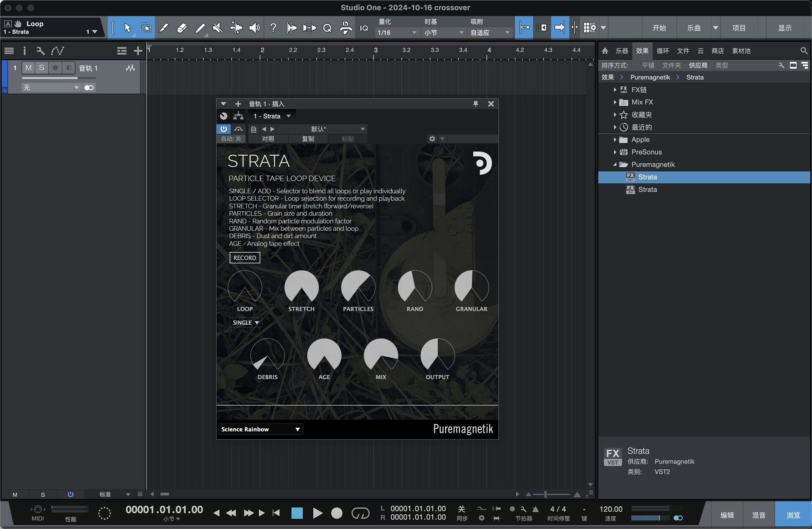Screen dimensions: 812x529
Task: Click the Record button in transport
Action: [x=337, y=513]
